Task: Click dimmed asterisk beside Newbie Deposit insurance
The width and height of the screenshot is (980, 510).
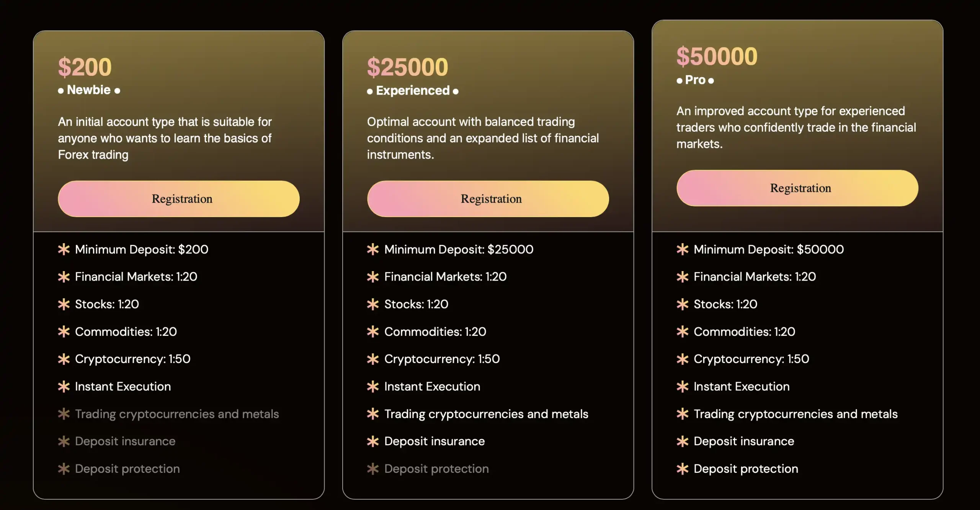Action: (64, 441)
